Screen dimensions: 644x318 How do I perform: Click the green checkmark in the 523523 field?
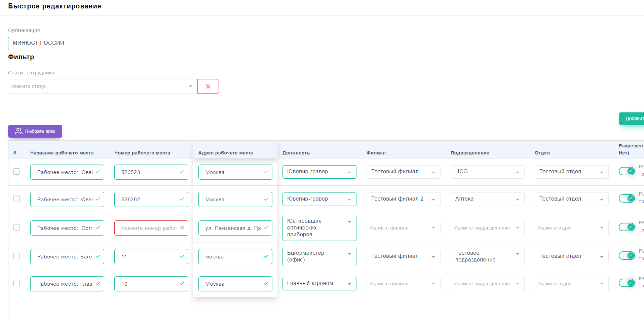(182, 172)
